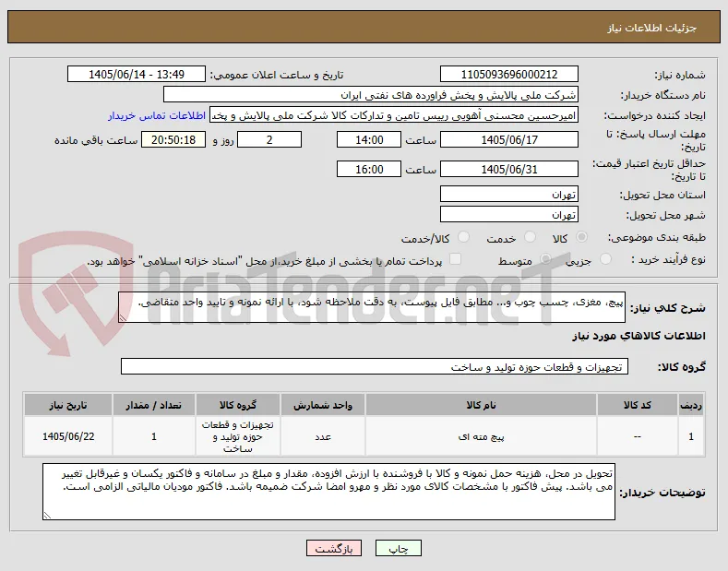Image resolution: width=728 pixels, height=571 pixels.
Task: Click the resize handle of description textarea
Action: click(123, 318)
